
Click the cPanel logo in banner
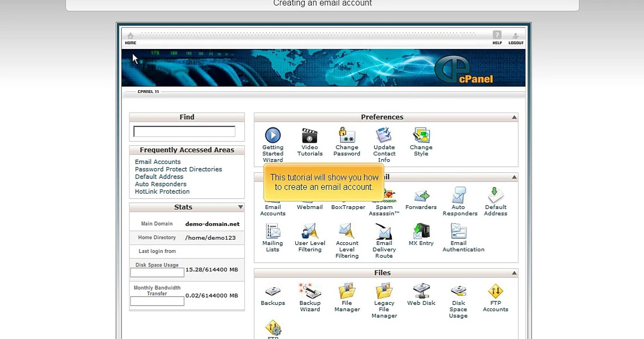[464, 70]
